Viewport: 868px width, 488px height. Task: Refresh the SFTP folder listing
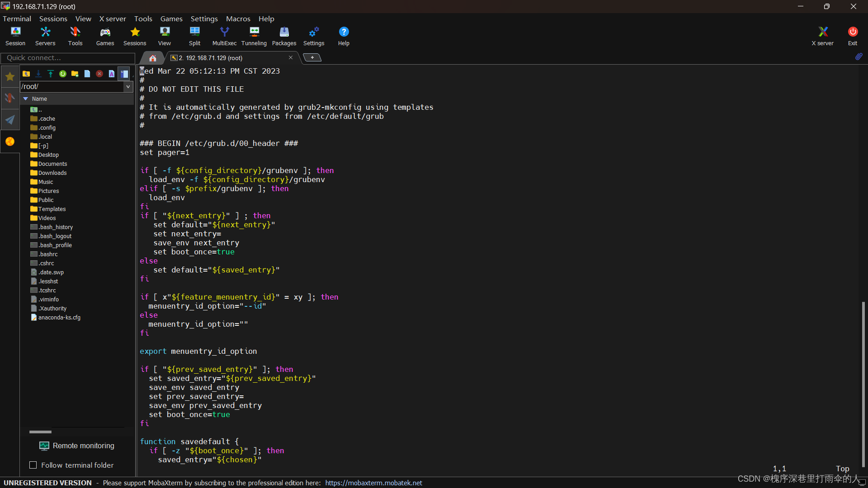click(x=63, y=74)
